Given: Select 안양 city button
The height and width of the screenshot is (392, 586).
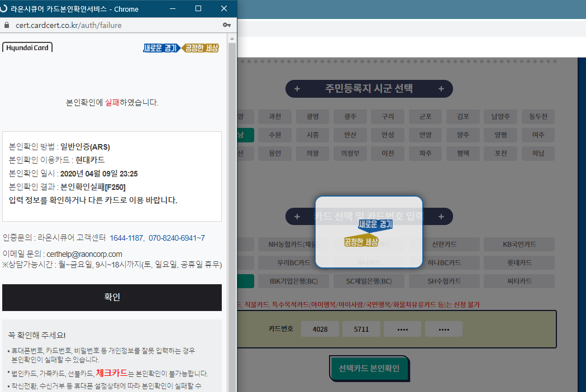Looking at the screenshot, I should pyautogui.click(x=425, y=135).
